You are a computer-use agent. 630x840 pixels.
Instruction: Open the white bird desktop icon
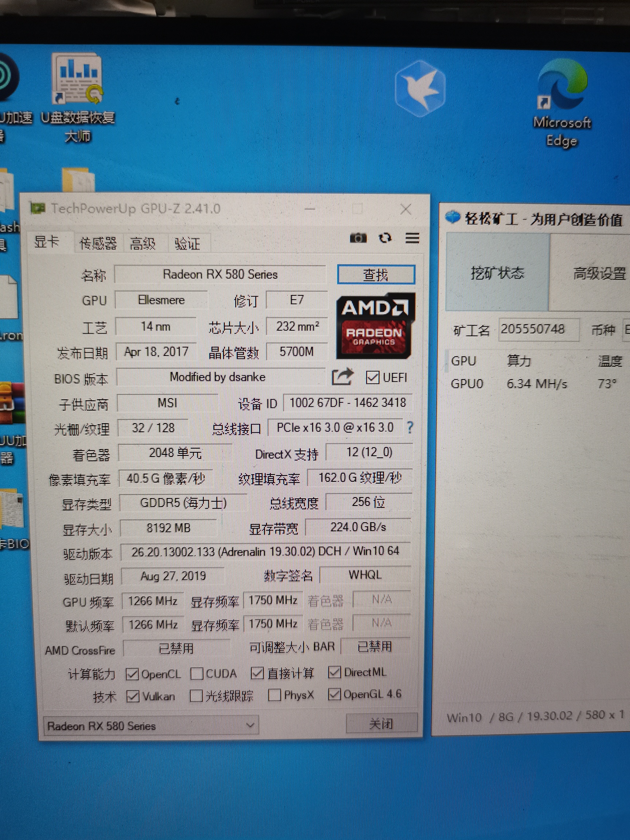pyautogui.click(x=420, y=88)
